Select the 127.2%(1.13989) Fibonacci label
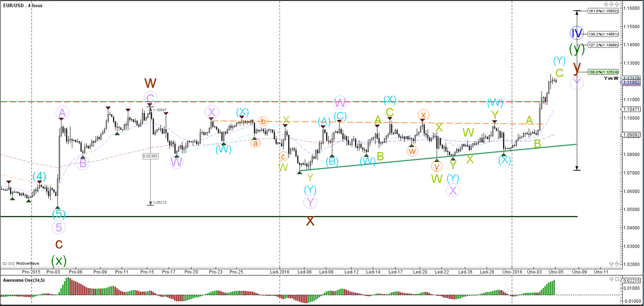This screenshot has width=644, height=306. pyautogui.click(x=603, y=45)
